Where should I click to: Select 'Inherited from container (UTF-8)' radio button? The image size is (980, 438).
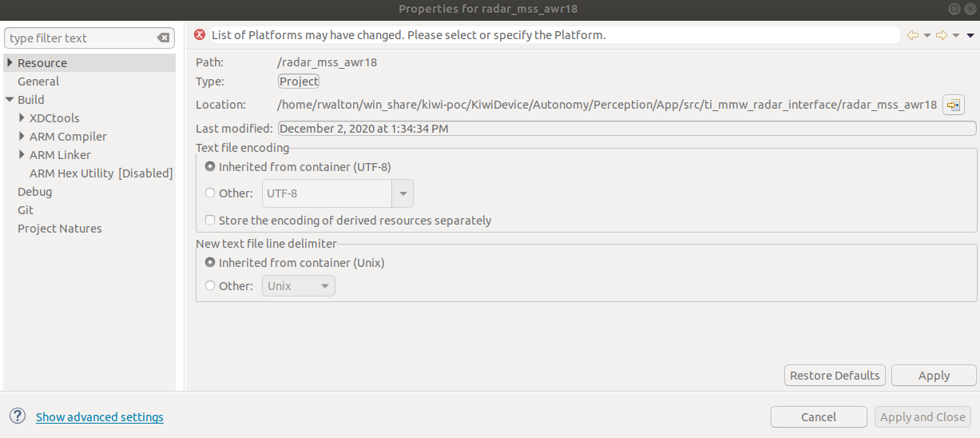click(x=210, y=167)
